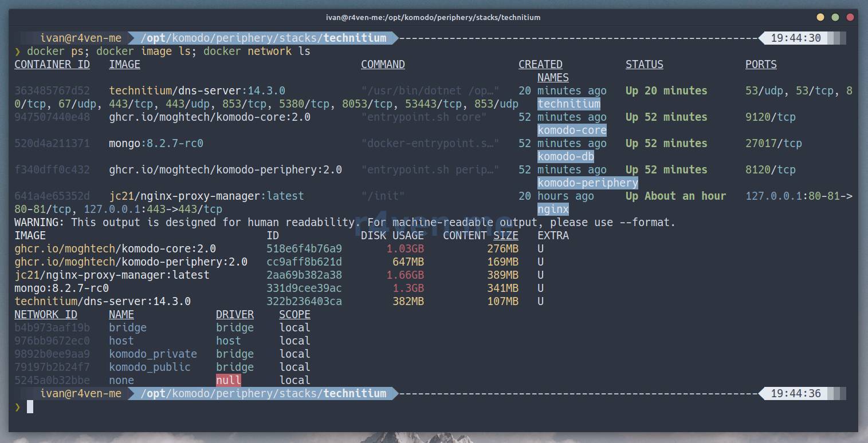Click the CONTAINER ID column header
Screen dimensions: 868x443
tap(52, 64)
